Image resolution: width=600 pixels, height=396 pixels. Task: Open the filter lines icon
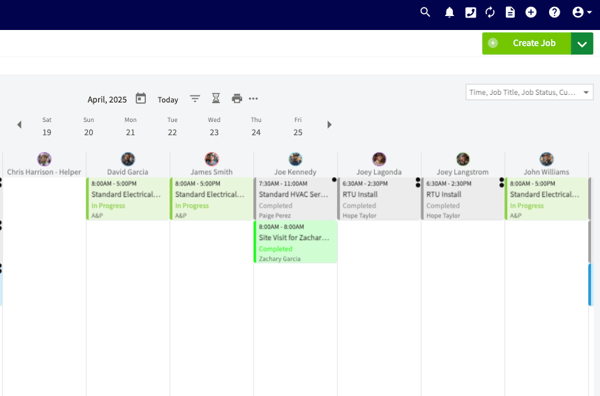[x=195, y=99]
